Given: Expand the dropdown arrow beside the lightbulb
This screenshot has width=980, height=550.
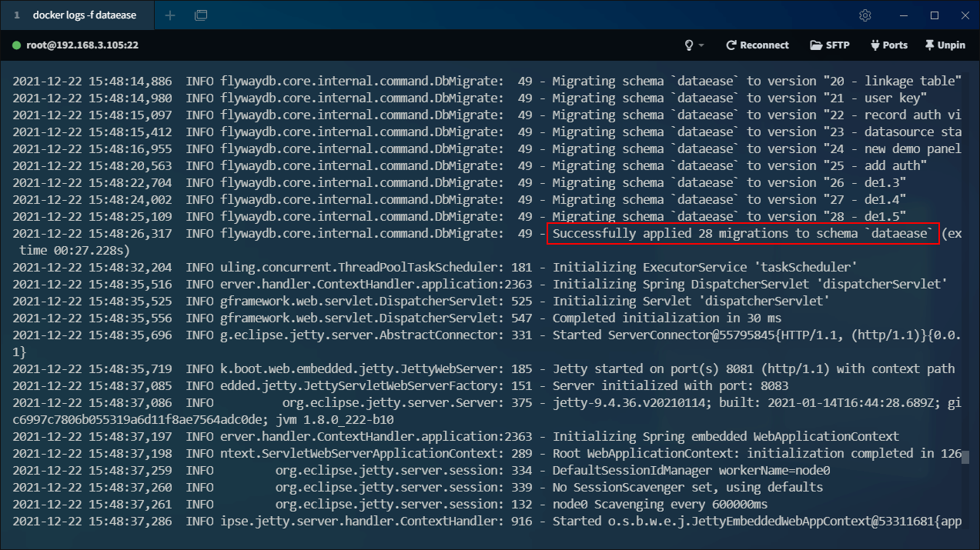Looking at the screenshot, I should point(701,45).
